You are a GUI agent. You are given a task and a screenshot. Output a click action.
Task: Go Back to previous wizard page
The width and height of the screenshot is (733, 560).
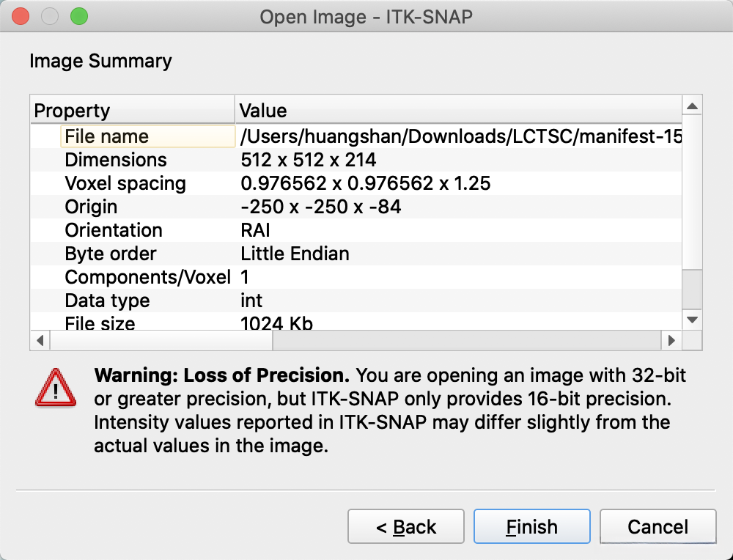(405, 527)
